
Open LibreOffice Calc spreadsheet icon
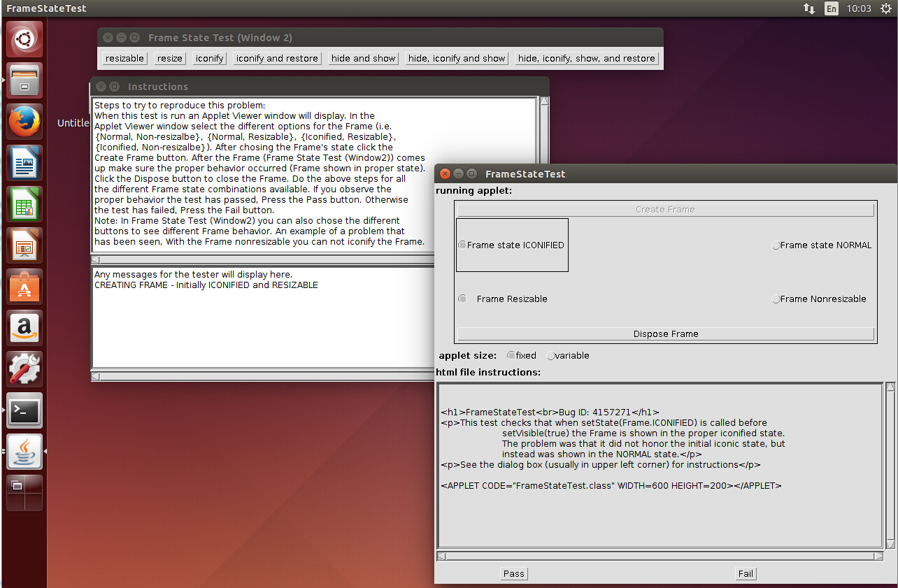(24, 204)
